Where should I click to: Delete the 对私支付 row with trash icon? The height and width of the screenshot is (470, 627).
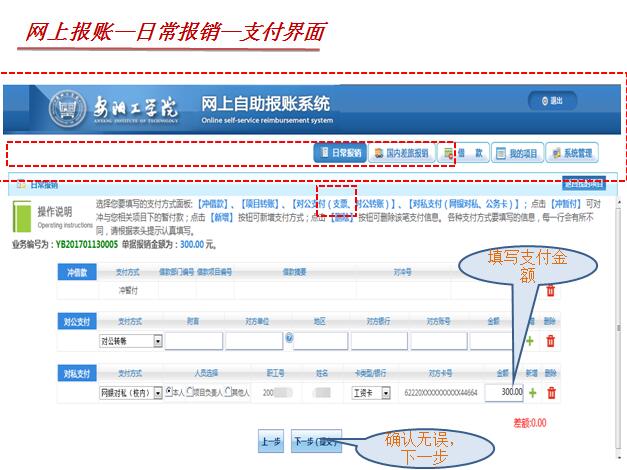(550, 392)
